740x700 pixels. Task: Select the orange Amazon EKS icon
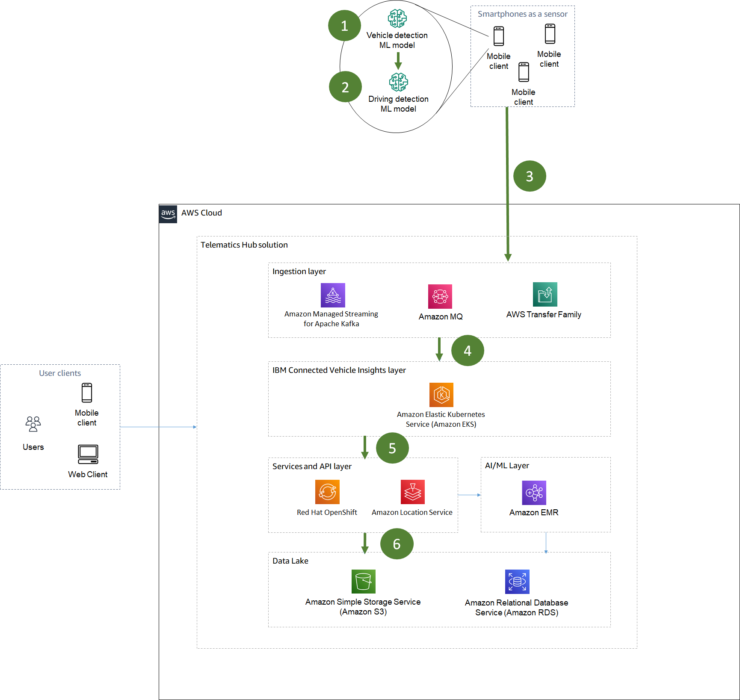click(x=441, y=395)
